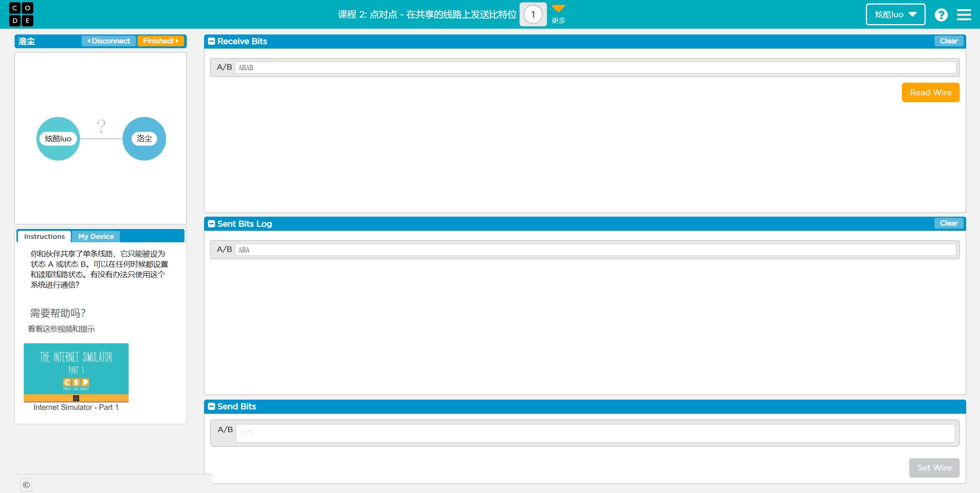
Task: Click the Sent Bits Log ABA field
Action: [x=595, y=250]
